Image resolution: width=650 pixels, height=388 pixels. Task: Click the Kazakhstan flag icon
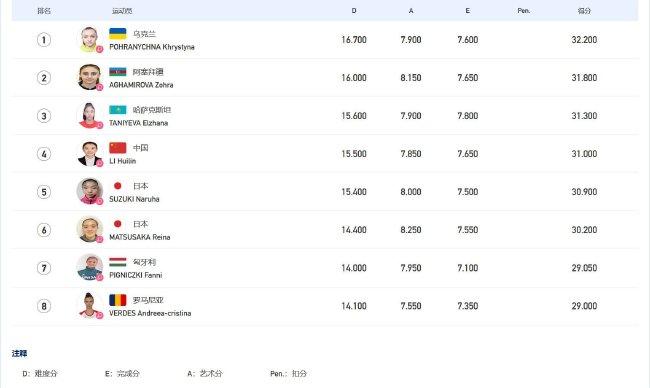[x=118, y=110]
